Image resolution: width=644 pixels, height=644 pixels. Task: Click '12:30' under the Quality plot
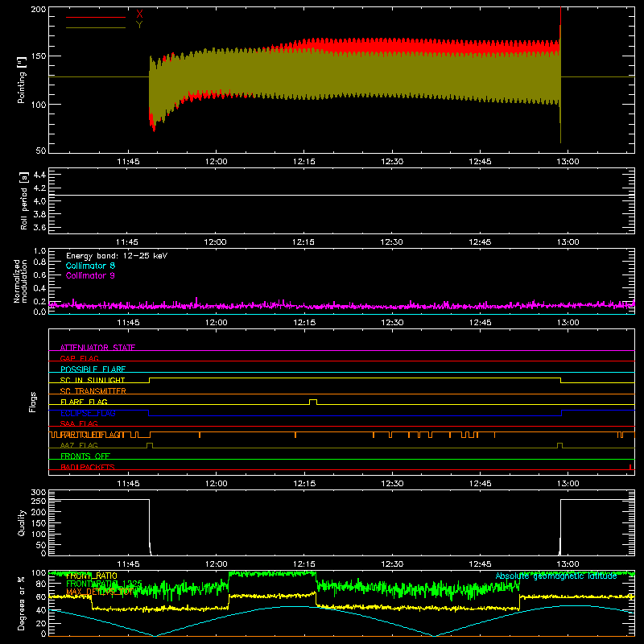pos(392,564)
